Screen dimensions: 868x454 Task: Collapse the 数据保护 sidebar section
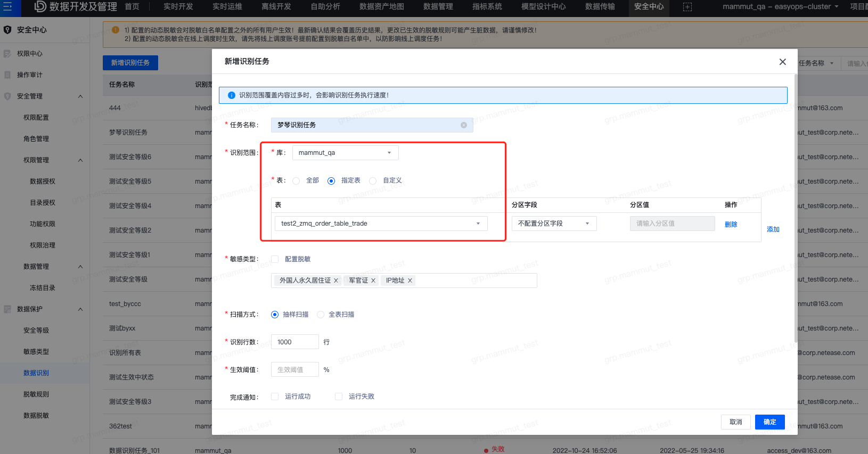[80, 309]
